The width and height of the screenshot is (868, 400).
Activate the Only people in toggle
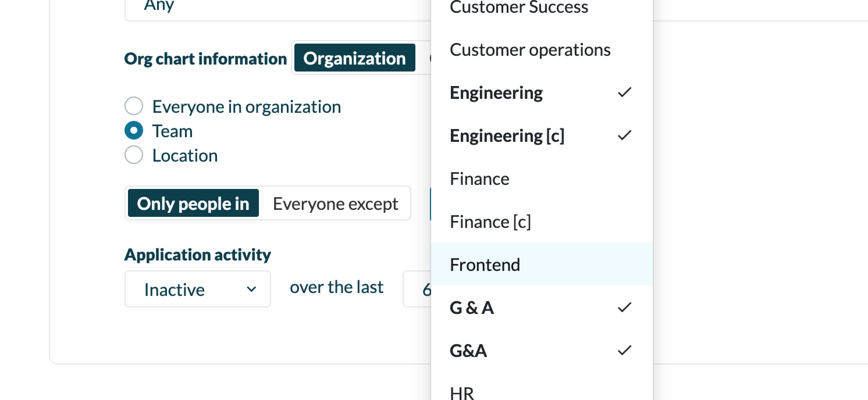click(x=193, y=203)
